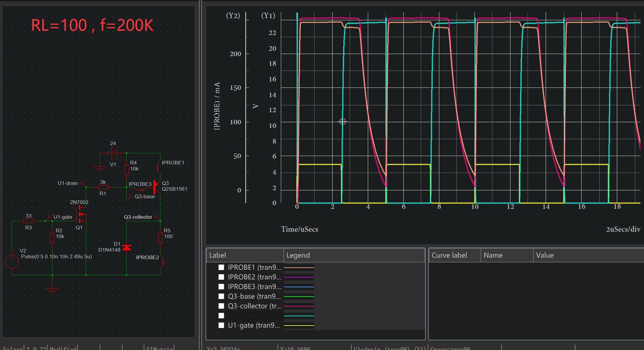Select the V2 pulse source symbol

click(x=12, y=262)
